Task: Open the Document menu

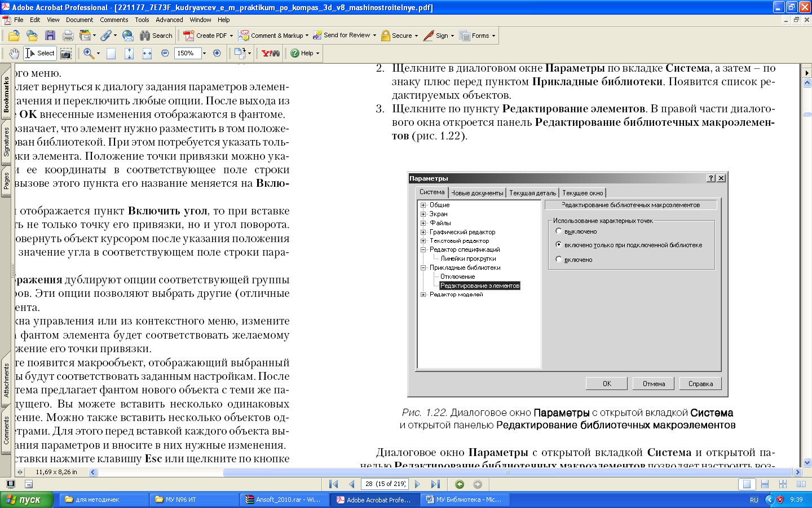Action: pos(80,20)
